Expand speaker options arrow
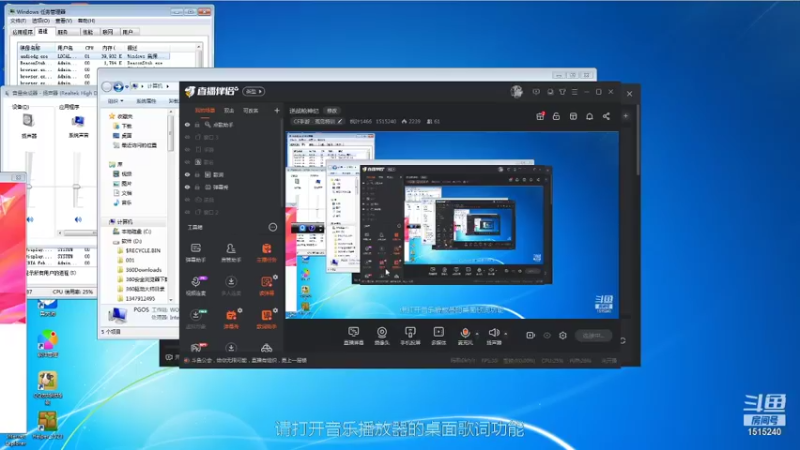The image size is (800, 450). coord(506,334)
